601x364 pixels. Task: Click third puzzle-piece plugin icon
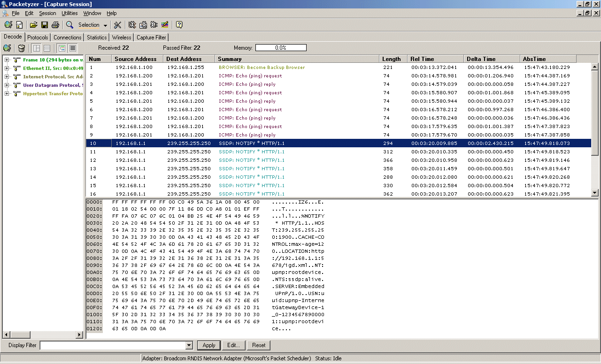pyautogui.click(x=154, y=25)
